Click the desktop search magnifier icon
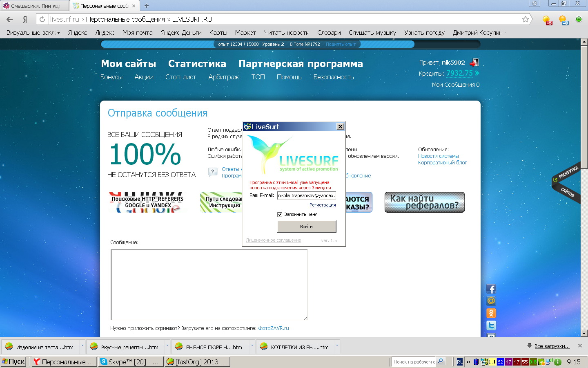This screenshot has height=368, width=588. tap(440, 361)
